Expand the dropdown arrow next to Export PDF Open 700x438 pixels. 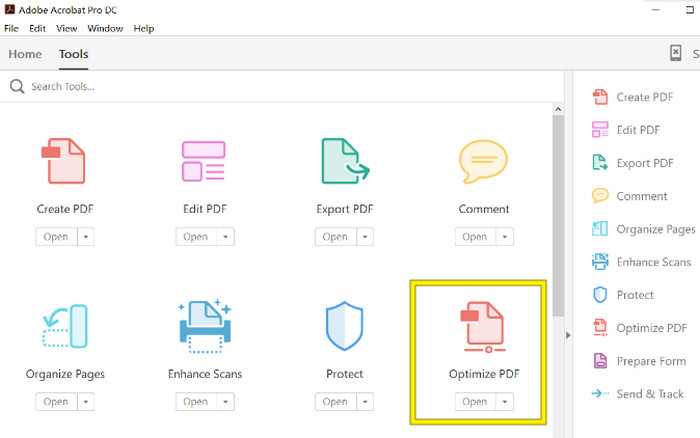(x=365, y=237)
